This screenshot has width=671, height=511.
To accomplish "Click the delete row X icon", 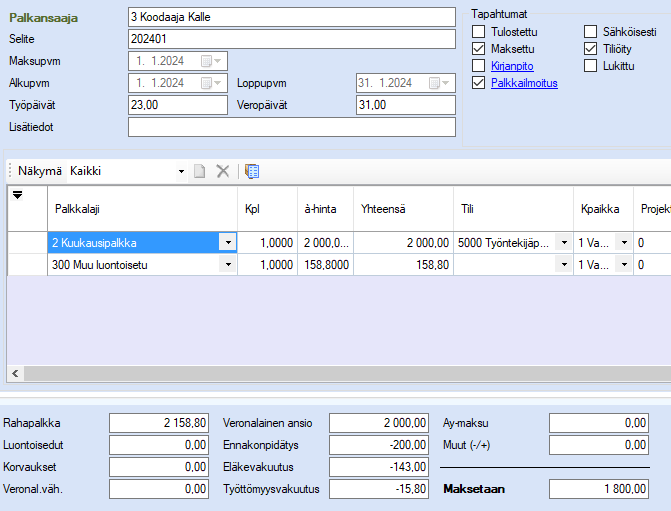I will click(x=223, y=171).
